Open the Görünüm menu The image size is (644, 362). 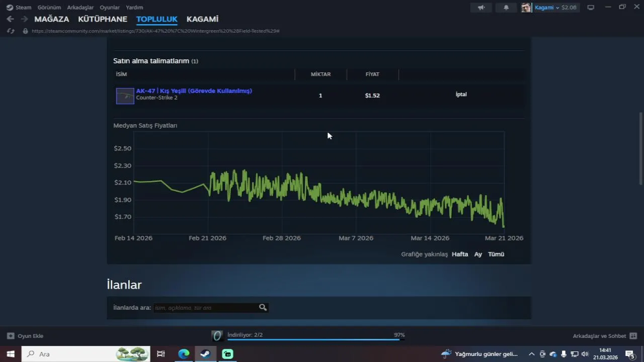(49, 8)
